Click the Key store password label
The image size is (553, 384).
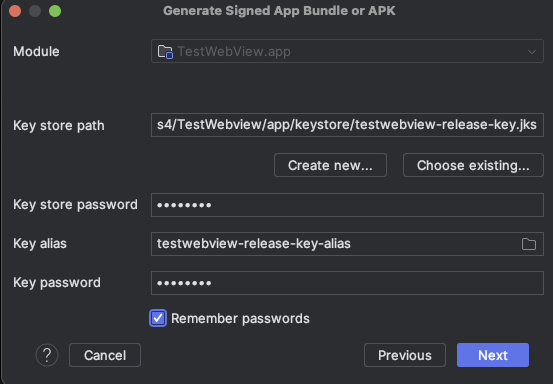[75, 205]
